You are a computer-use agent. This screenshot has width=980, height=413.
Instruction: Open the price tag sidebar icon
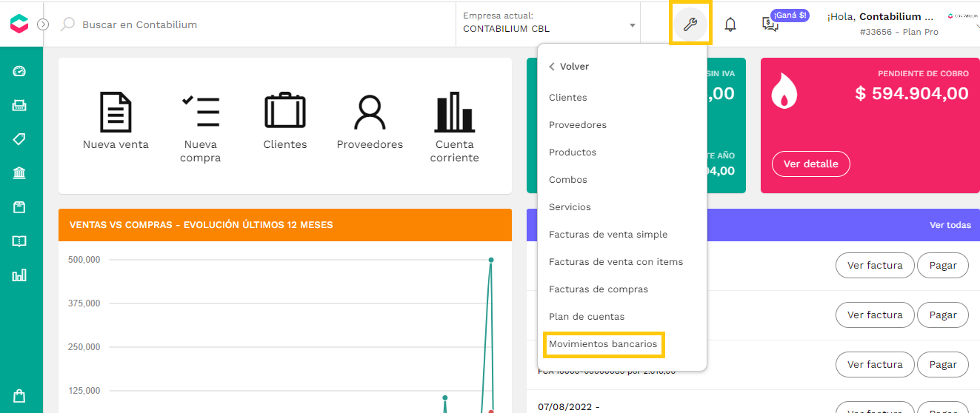coord(19,139)
